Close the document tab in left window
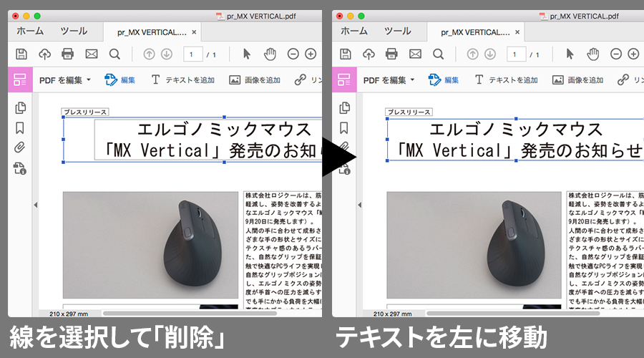This screenshot has height=358, width=644. click(194, 32)
